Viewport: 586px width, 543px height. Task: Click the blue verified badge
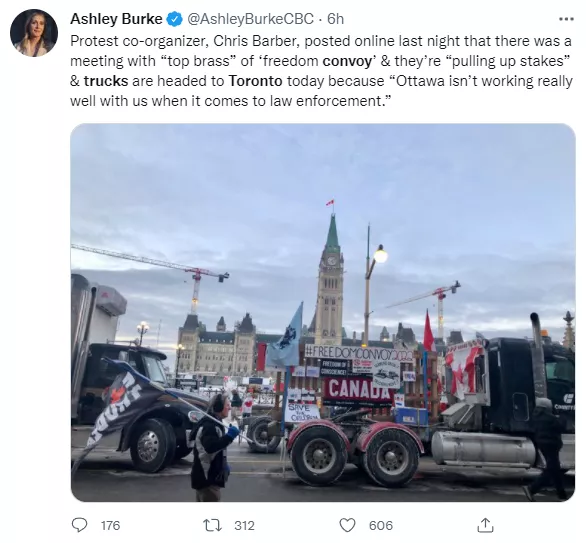click(174, 19)
